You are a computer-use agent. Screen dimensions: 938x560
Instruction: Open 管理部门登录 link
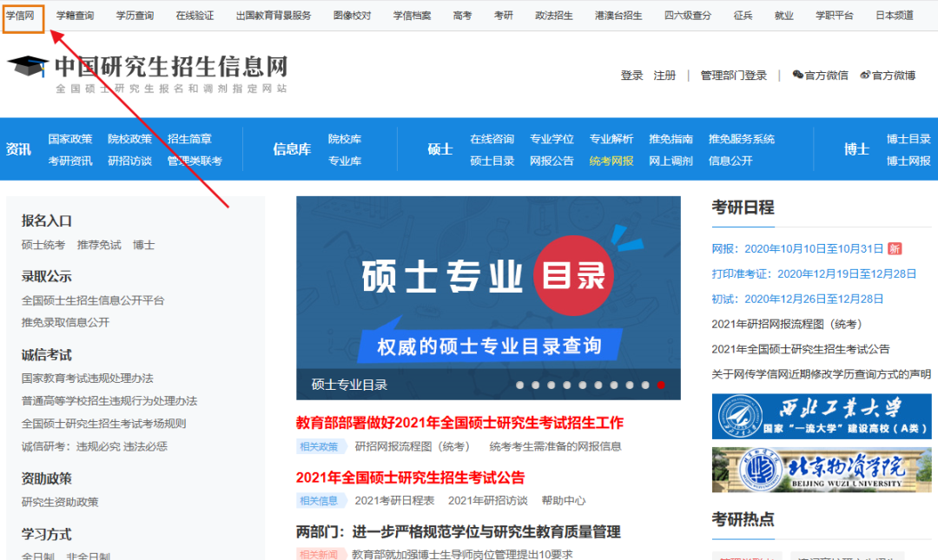(x=734, y=76)
